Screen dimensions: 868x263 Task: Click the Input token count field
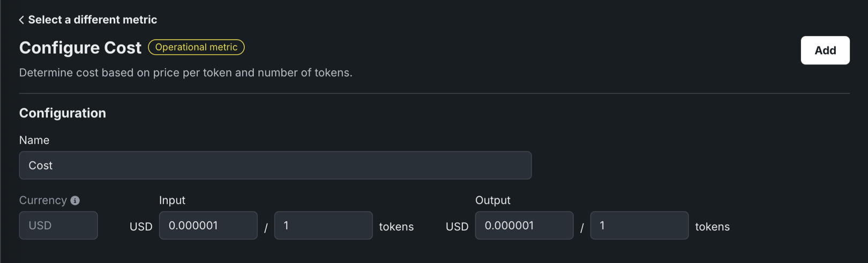323,225
